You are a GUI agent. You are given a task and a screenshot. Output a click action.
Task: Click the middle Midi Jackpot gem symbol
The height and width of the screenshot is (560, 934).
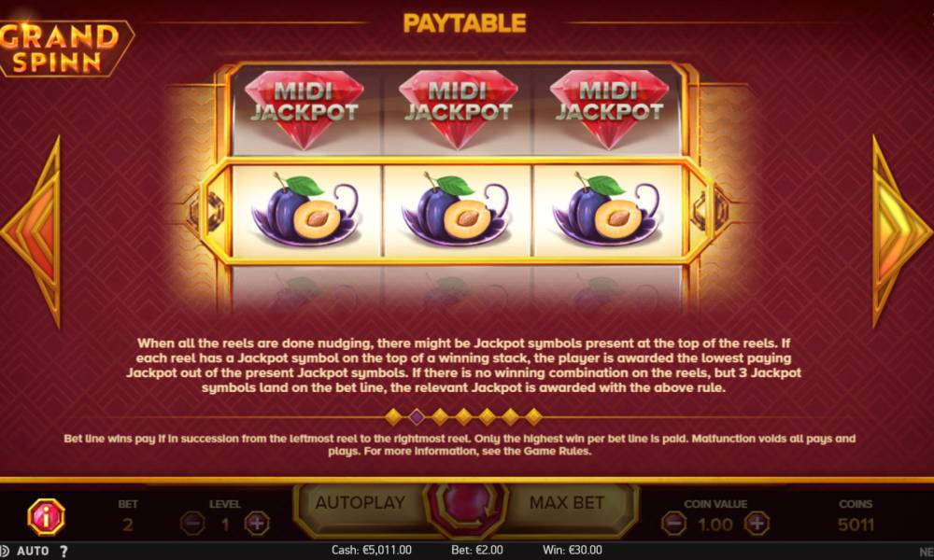(458, 109)
